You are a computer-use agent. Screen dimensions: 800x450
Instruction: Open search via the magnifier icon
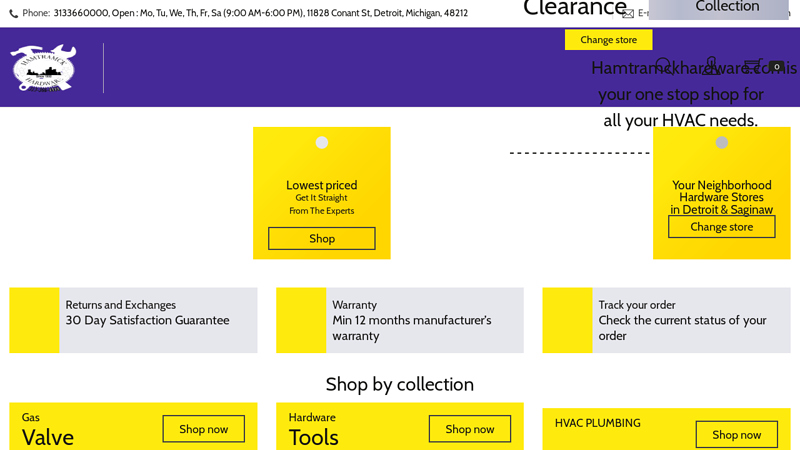663,66
